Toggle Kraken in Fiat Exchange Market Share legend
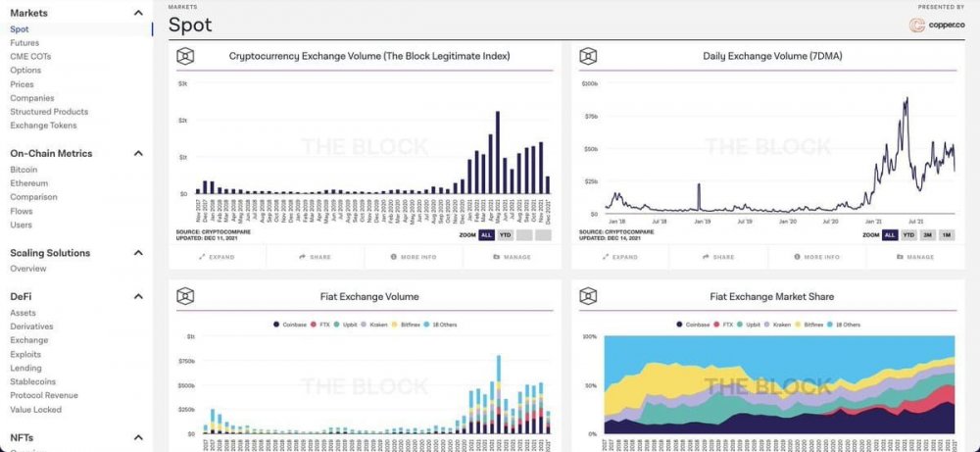980x452 pixels. [x=778, y=325]
